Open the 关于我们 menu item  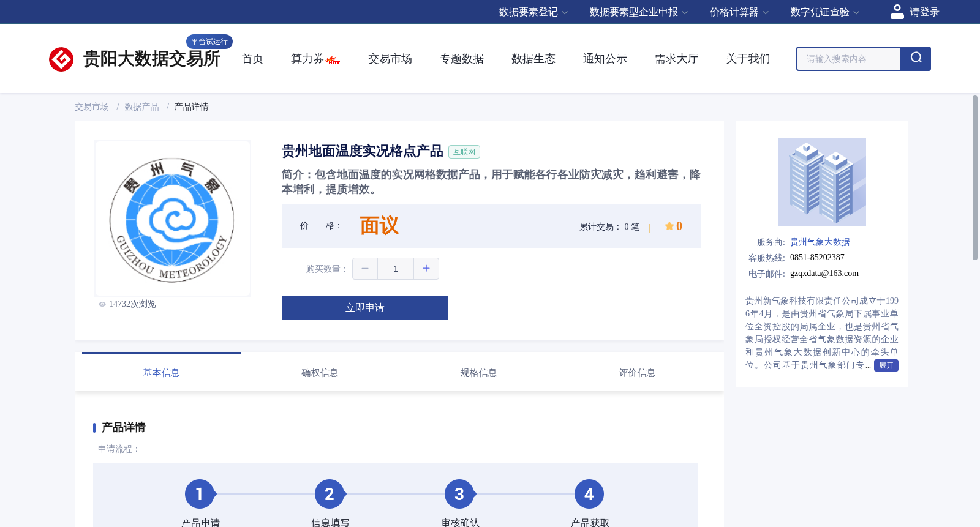(748, 59)
